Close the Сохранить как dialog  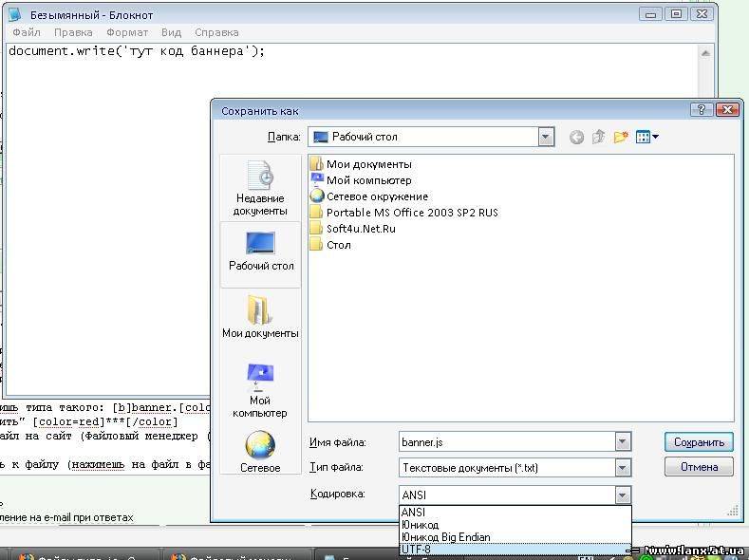coord(727,110)
